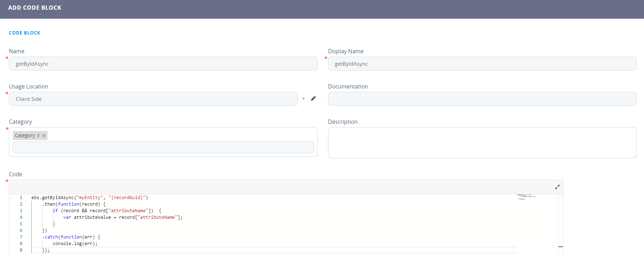Focus the Category search input box
The image size is (644, 254).
coord(163,147)
